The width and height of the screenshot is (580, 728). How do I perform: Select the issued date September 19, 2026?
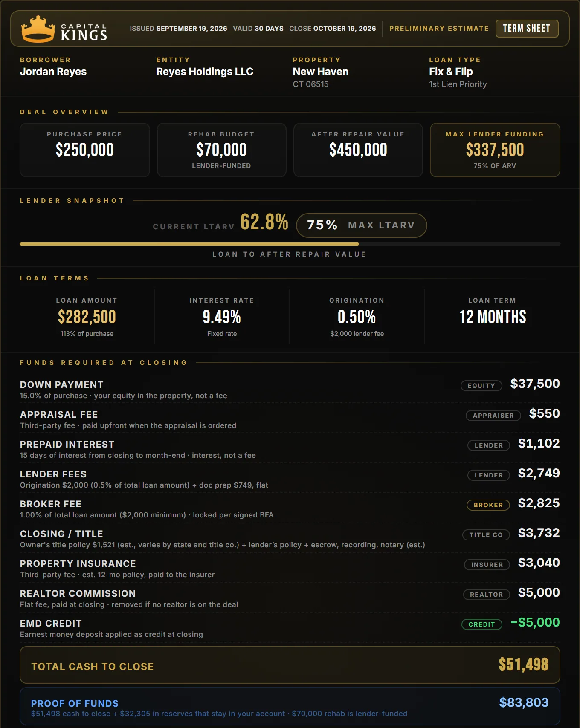[191, 29]
